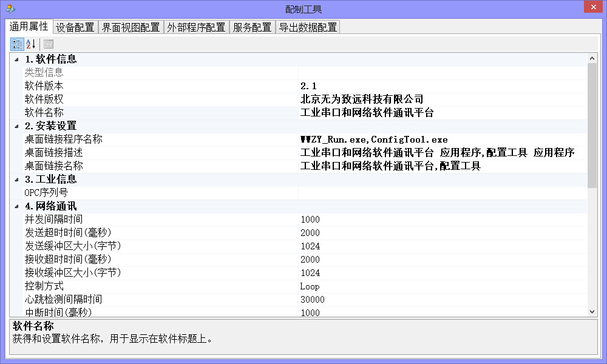
Task: Select the 心跳检测间隔时间 property label
Action: [x=64, y=300]
